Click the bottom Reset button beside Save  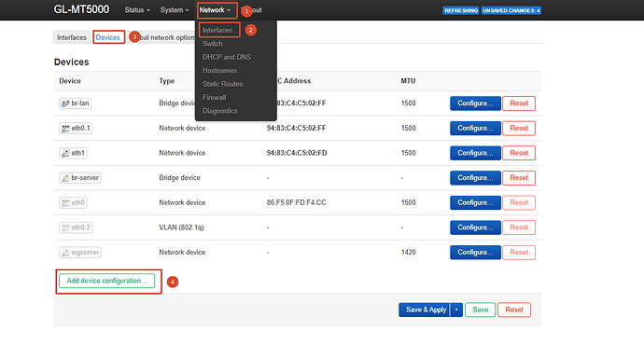tap(514, 310)
